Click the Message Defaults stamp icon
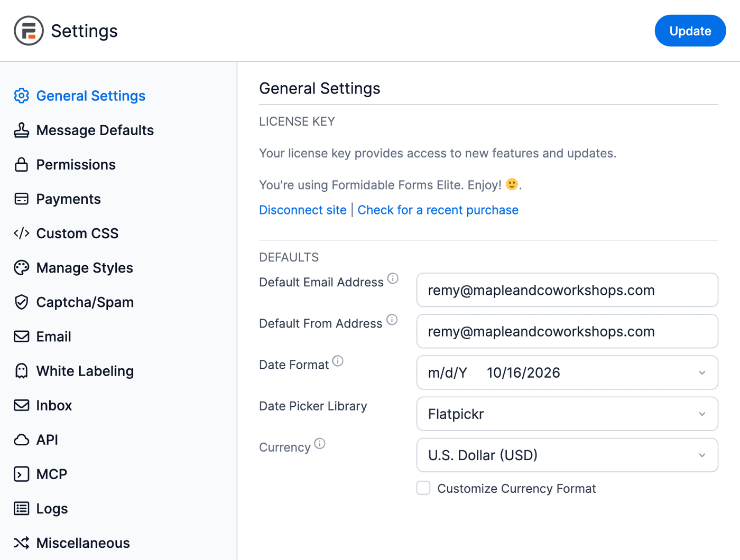The height and width of the screenshot is (560, 740). (x=21, y=130)
